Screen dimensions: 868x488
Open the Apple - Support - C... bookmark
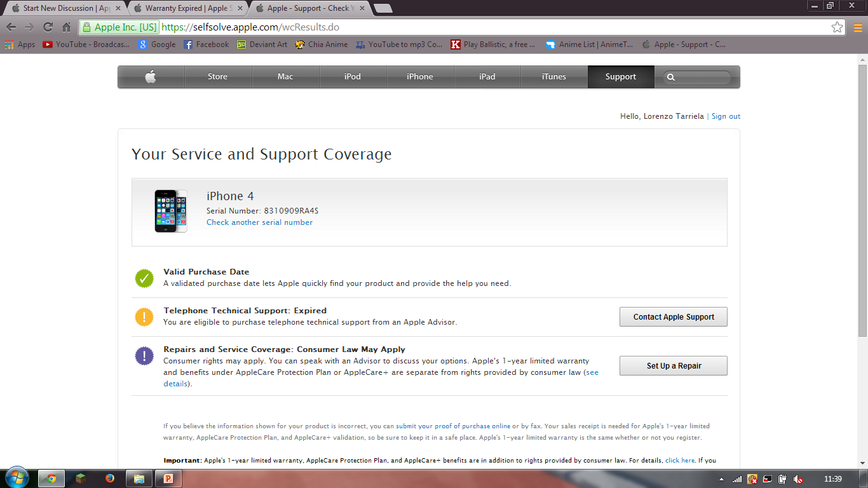[684, 44]
